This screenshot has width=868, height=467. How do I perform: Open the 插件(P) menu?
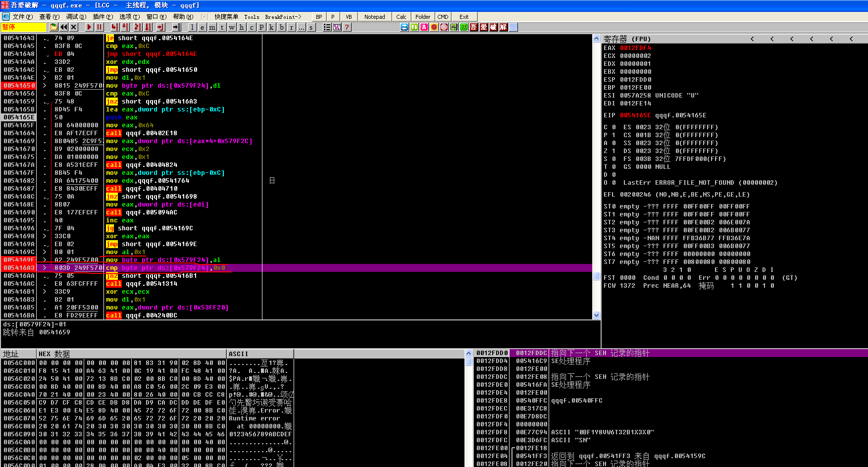click(x=102, y=17)
